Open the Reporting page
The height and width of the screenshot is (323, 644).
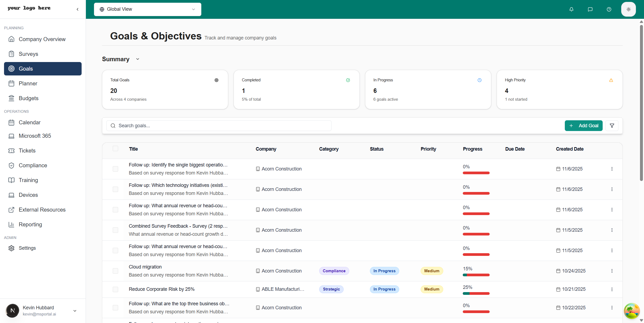pyautogui.click(x=30, y=224)
